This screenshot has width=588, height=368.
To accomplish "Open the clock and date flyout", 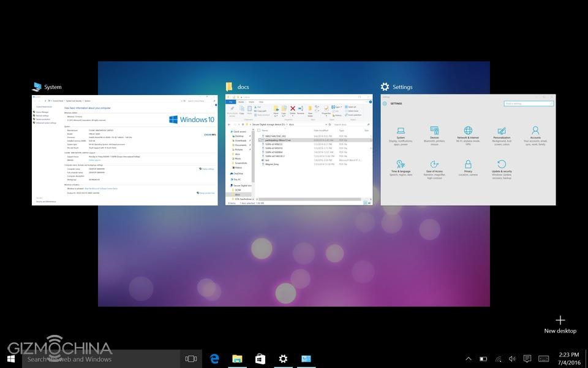I will point(569,358).
